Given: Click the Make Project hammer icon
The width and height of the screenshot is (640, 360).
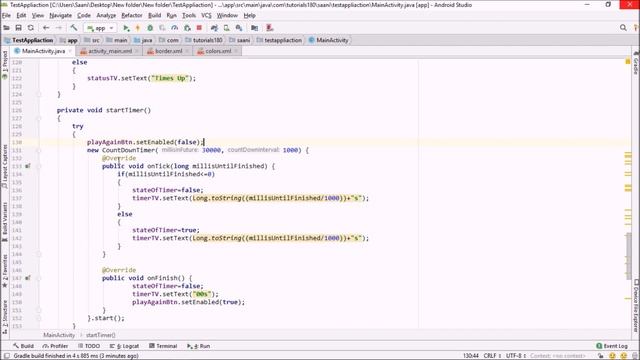Looking at the screenshot, I should (74, 28).
